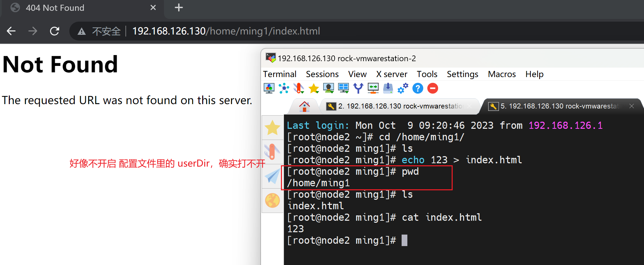The height and width of the screenshot is (265, 644).
Task: Click the red Exit icon in toolbar
Action: (433, 88)
